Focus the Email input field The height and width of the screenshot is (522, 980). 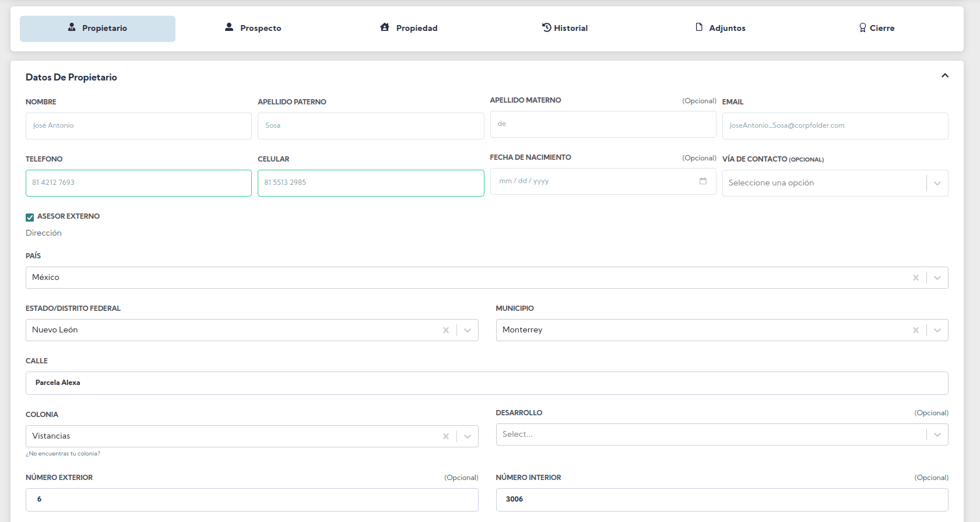(x=834, y=126)
